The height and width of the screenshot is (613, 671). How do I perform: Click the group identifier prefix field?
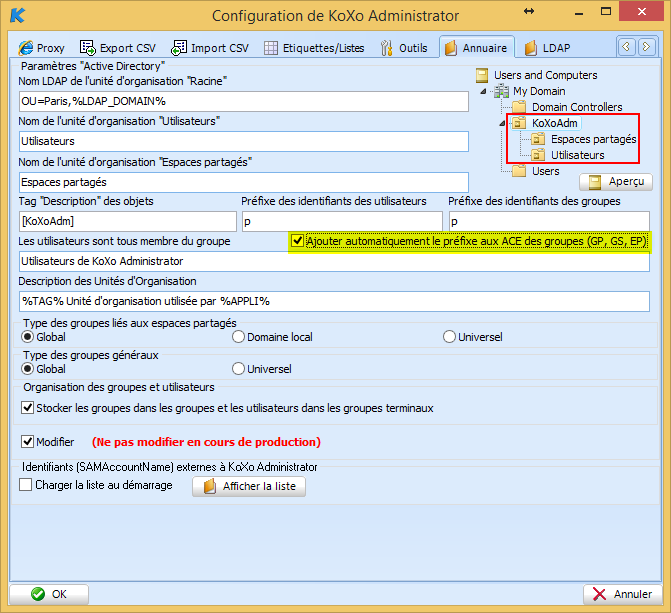[x=549, y=221]
